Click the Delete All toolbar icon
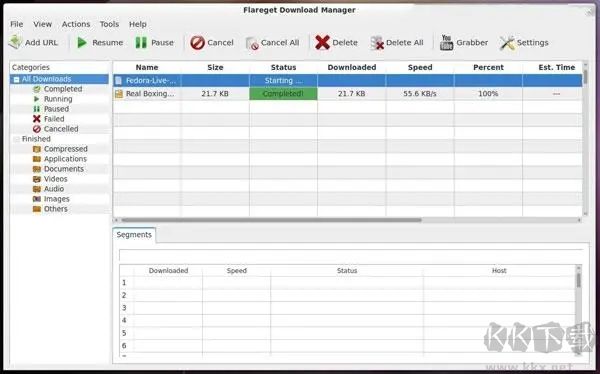Screen dimensions: 600x374 pyautogui.click(x=377, y=43)
